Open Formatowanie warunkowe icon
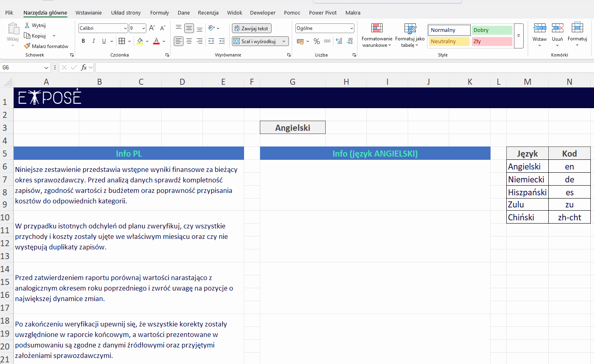 377,28
